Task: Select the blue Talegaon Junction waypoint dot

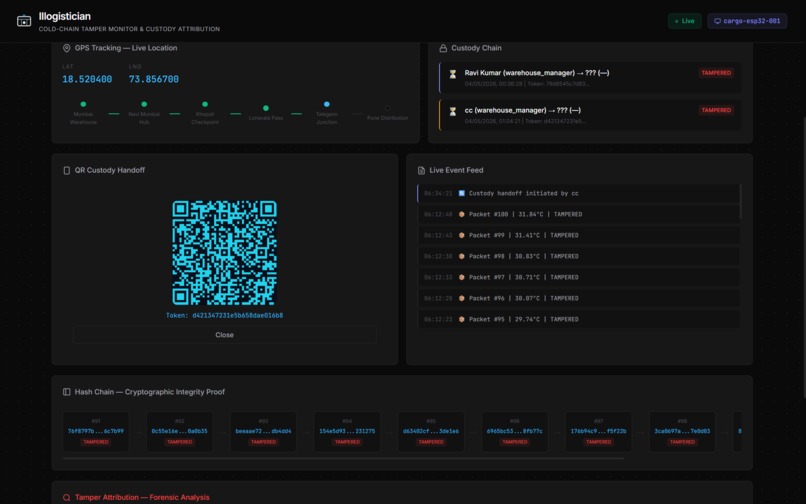Action: click(326, 104)
